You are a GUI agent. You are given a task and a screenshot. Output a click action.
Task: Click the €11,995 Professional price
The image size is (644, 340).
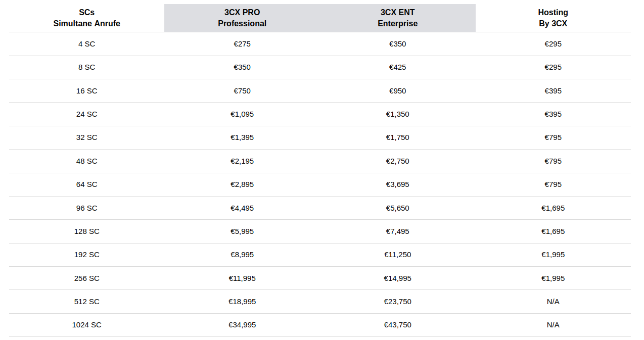click(x=242, y=278)
